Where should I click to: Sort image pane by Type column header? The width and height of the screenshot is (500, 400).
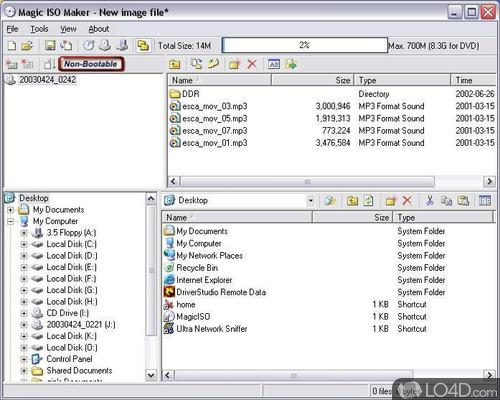[x=402, y=80]
